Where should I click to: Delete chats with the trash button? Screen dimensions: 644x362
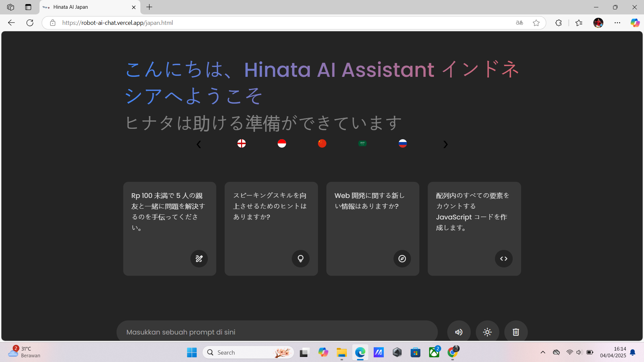(516, 332)
